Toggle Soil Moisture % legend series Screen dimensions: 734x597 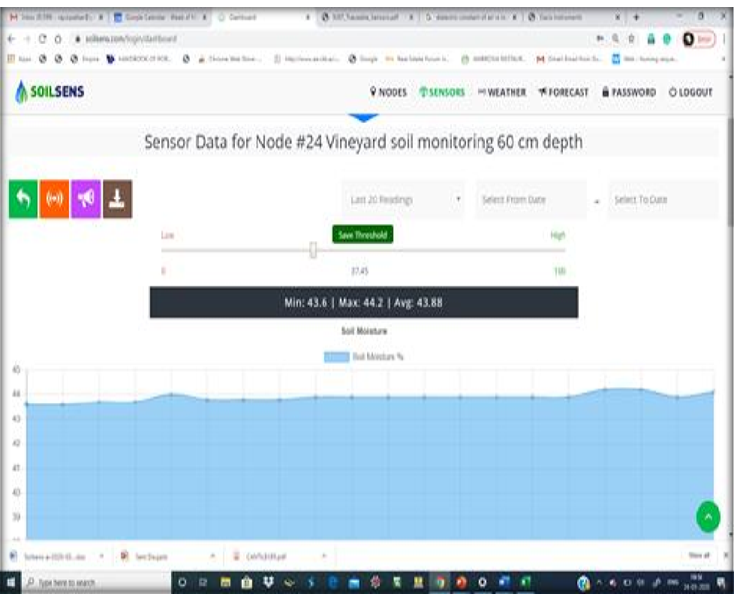364,357
